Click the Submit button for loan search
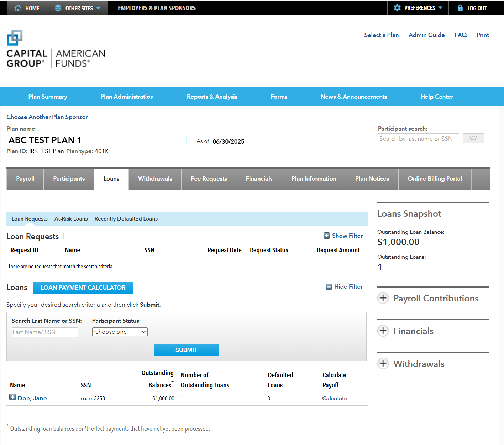Image resolution: width=504 pixels, height=445 pixels. coord(186,350)
